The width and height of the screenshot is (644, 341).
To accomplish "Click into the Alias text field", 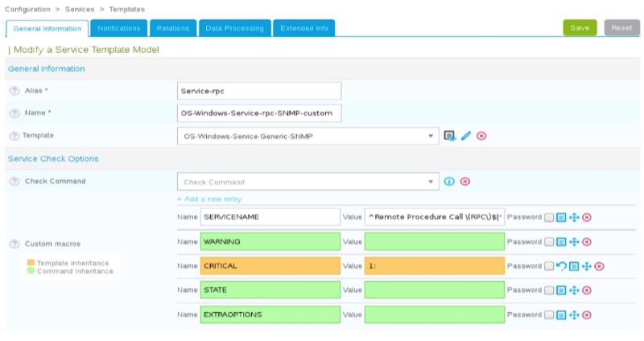I will click(x=259, y=91).
